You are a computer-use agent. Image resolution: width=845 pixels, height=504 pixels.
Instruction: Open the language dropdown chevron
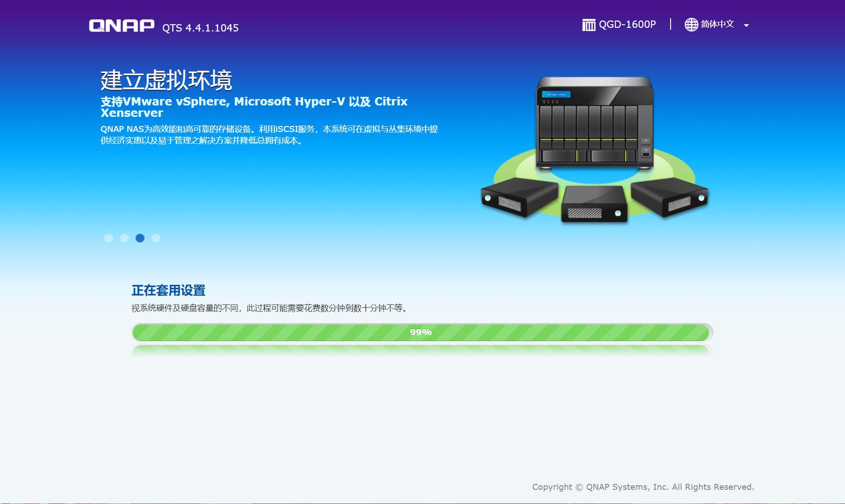(747, 25)
